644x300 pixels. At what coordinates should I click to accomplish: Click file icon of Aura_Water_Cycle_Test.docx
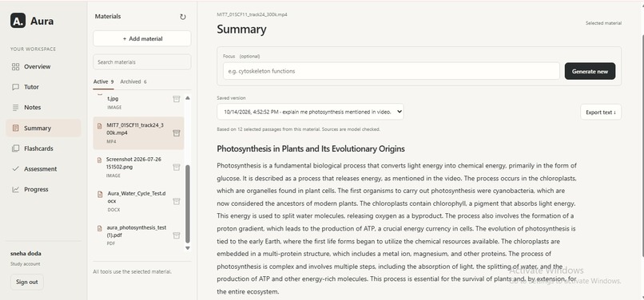tap(100, 194)
